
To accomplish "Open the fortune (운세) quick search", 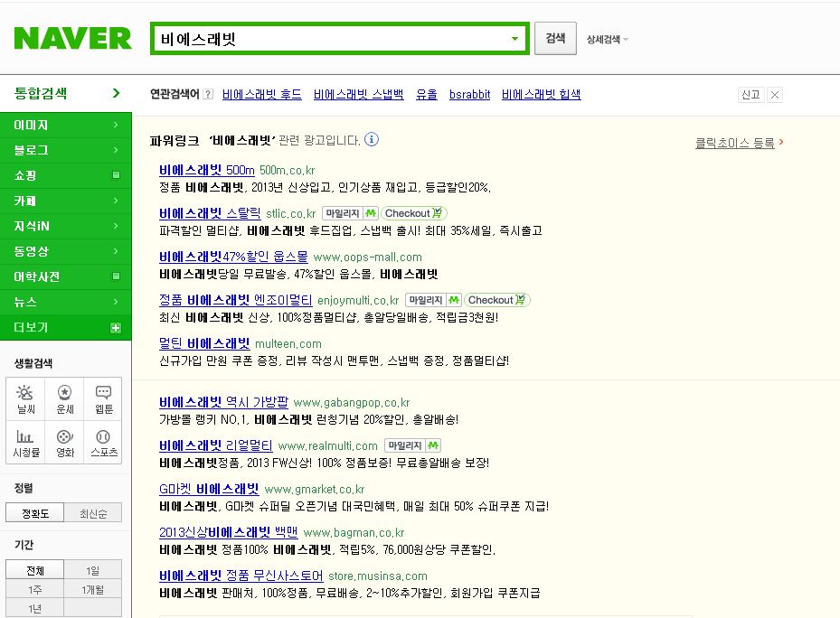I will (65, 399).
